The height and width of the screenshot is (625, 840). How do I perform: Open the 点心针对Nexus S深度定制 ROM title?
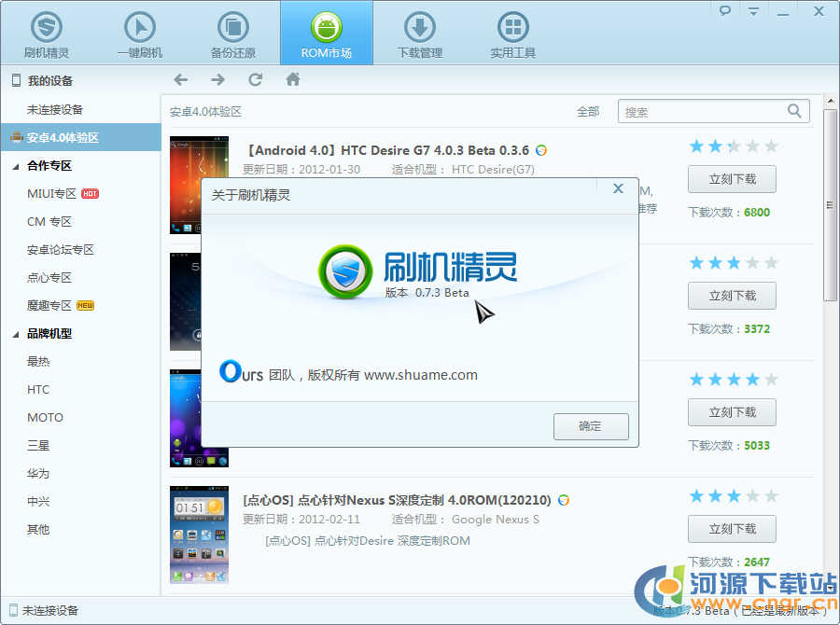[397, 500]
